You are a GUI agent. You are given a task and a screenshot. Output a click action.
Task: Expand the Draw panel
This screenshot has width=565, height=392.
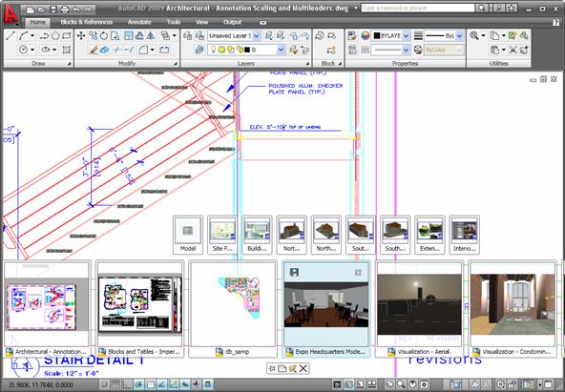click(x=69, y=64)
